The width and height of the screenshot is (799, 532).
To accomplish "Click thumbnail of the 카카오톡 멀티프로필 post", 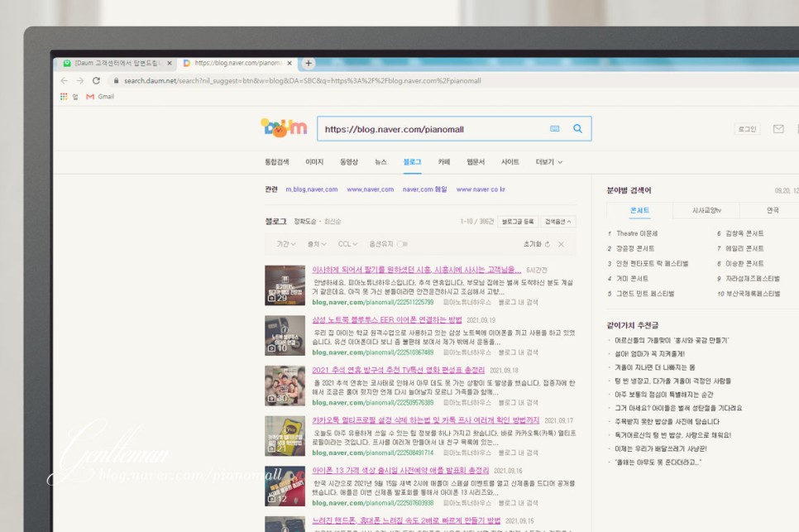I will (285, 436).
